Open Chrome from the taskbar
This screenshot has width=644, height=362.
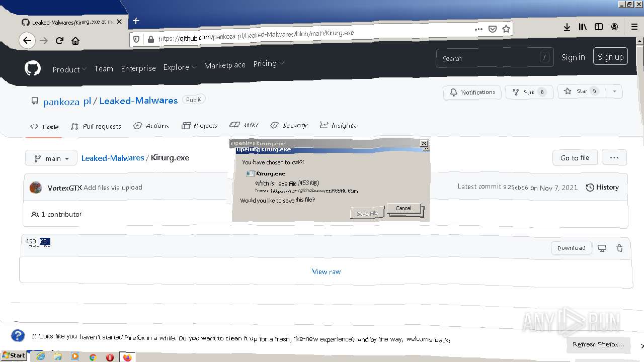[93, 357]
